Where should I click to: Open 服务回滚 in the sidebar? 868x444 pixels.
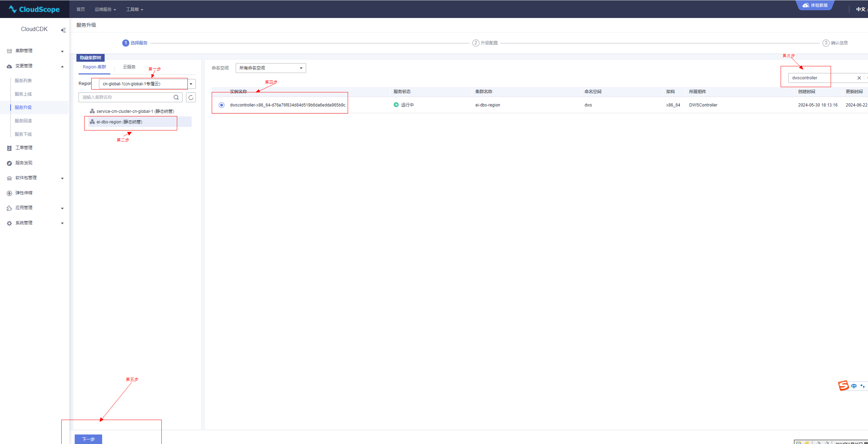[x=23, y=121]
